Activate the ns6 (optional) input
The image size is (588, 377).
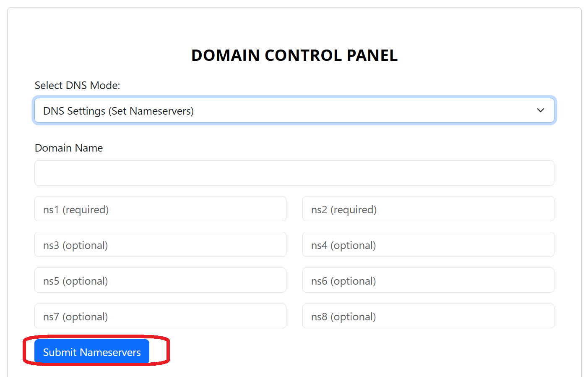point(428,280)
